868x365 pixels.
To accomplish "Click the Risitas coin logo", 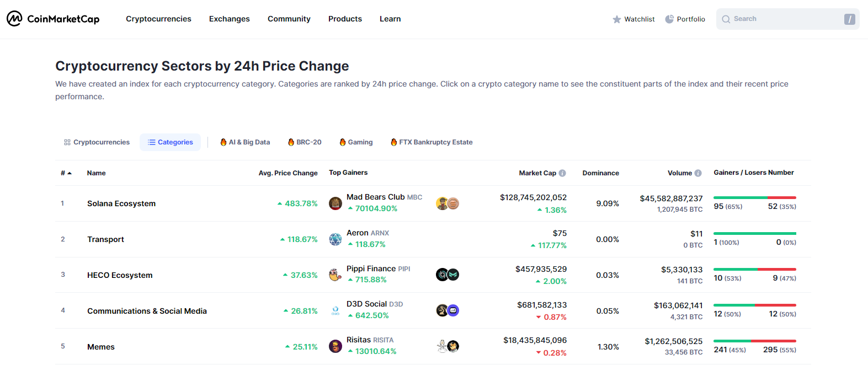I will point(336,346).
